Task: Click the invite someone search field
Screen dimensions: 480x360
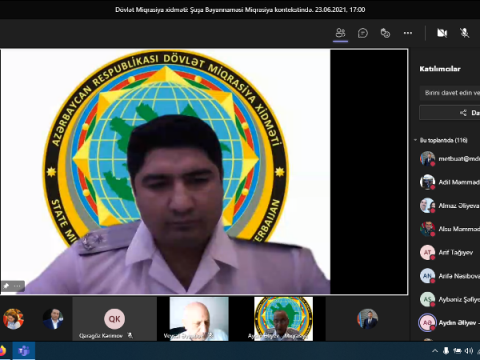Action: tap(450, 93)
